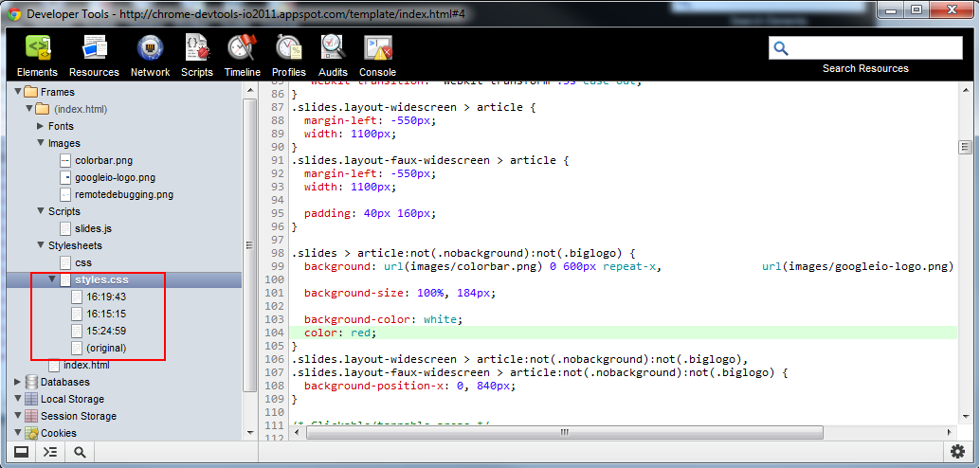
Task: Toggle dock to main window button
Action: (21, 453)
